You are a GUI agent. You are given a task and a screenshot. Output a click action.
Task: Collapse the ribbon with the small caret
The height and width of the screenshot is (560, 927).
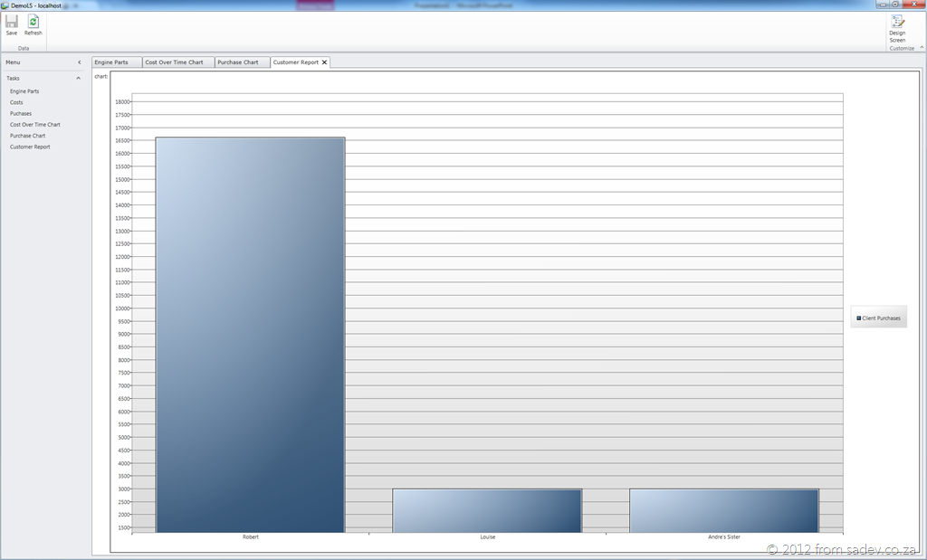point(921,48)
